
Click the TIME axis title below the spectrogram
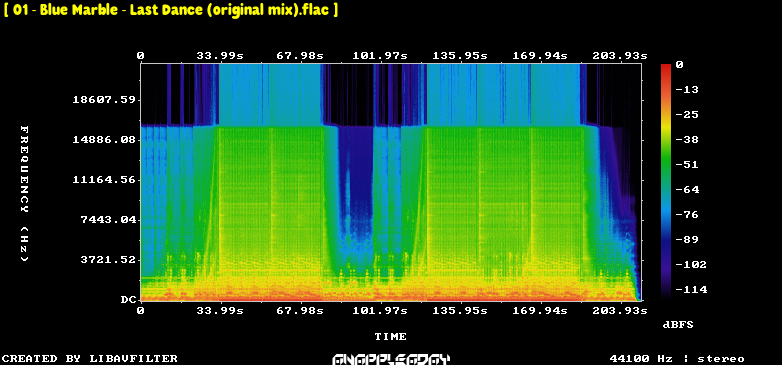(x=391, y=337)
